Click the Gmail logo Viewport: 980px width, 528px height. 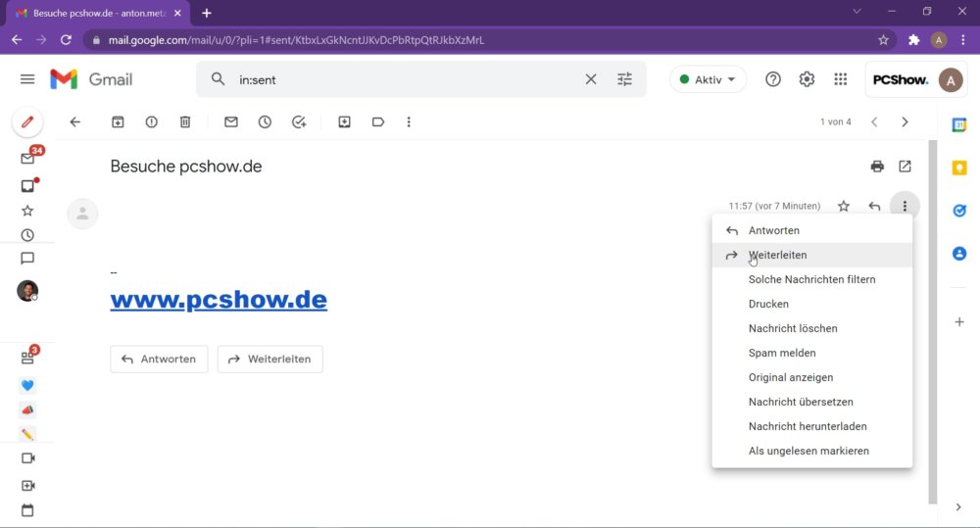pos(91,79)
